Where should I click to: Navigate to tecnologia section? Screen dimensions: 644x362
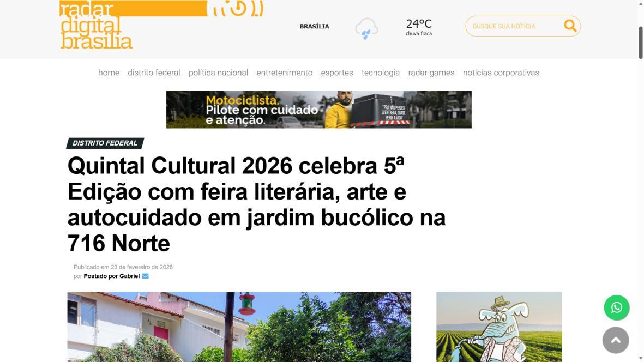[x=381, y=73]
